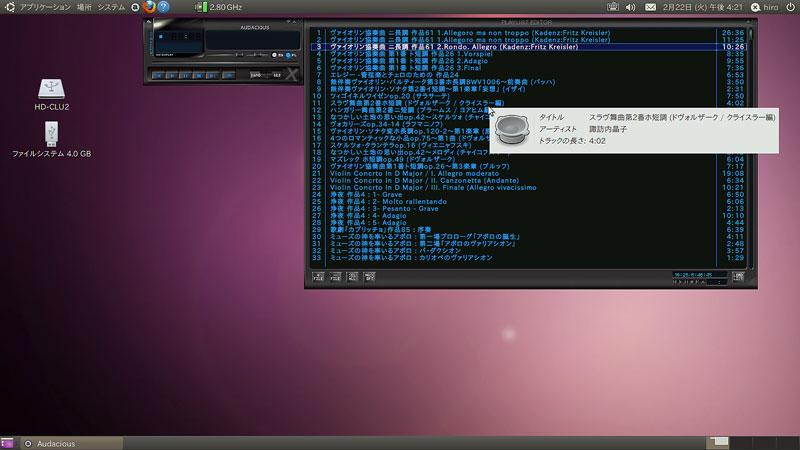Select track 7 エレジー 作品24
The image size is (800, 450).
[528, 75]
